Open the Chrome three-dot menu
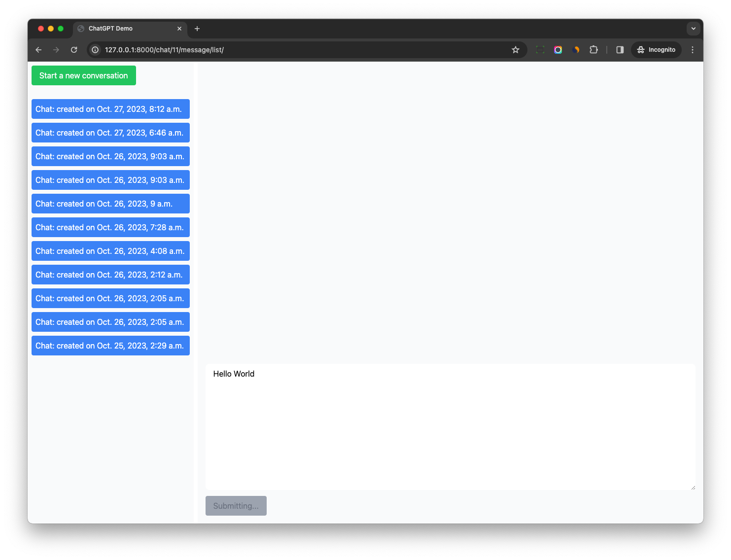The width and height of the screenshot is (731, 560). tap(693, 50)
